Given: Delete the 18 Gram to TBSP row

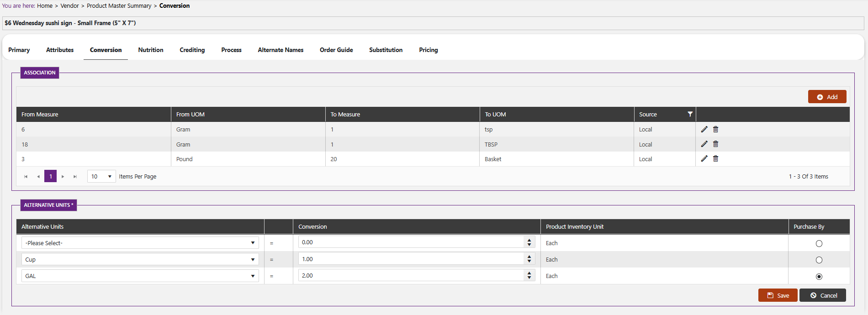Looking at the screenshot, I should pos(715,144).
